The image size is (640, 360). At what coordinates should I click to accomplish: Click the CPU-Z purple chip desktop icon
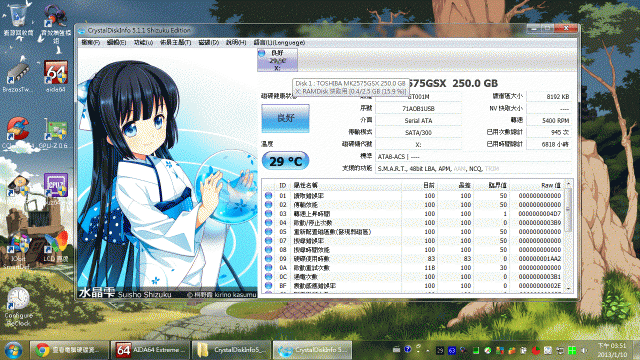pyautogui.click(x=56, y=186)
